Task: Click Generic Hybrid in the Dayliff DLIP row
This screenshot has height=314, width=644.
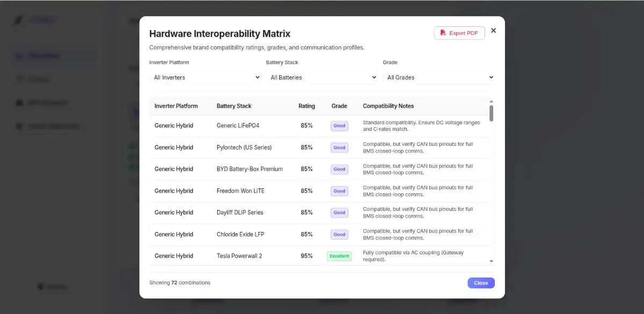Action: [x=174, y=213]
